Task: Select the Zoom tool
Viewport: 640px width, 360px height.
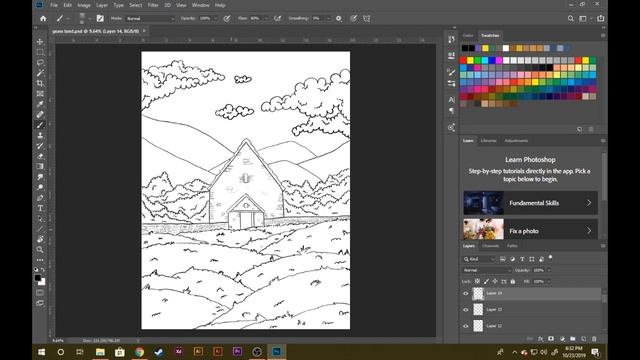Action: pos(40,249)
